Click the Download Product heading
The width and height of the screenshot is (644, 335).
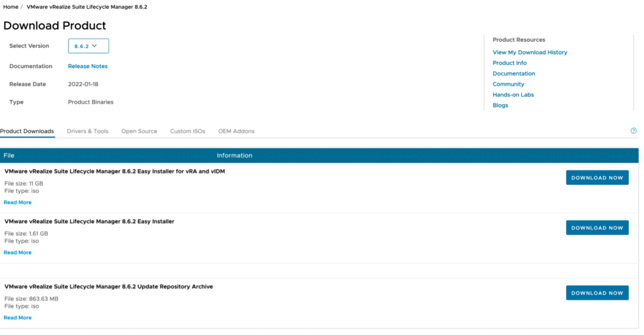55,25
